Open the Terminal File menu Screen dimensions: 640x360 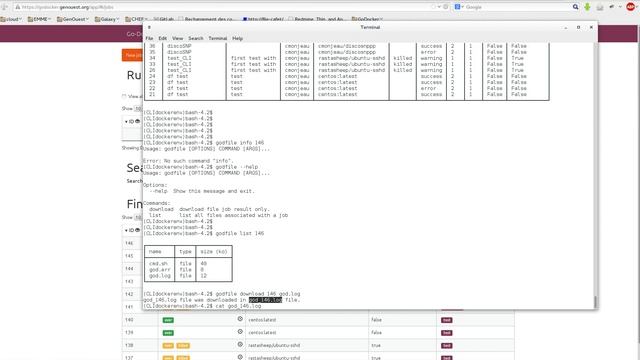pos(149,38)
